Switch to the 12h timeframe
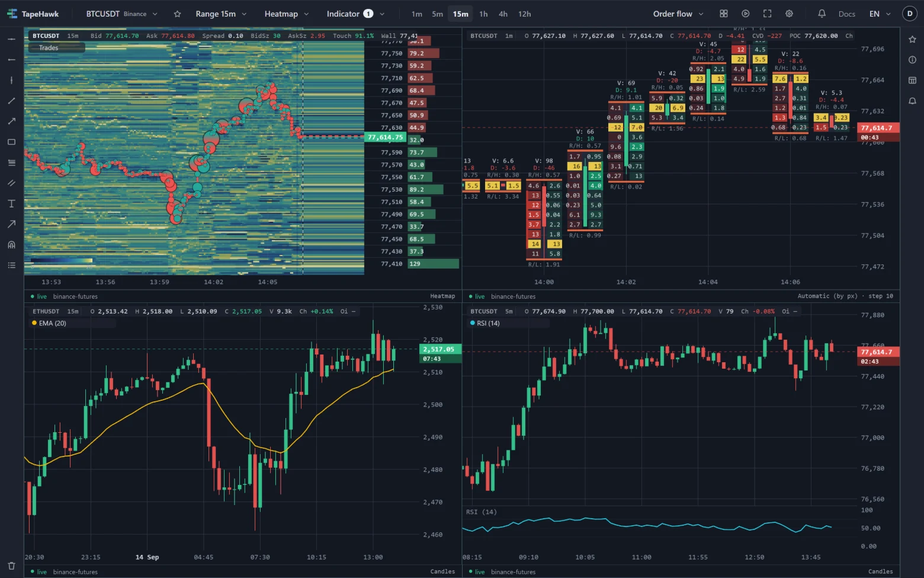 pyautogui.click(x=524, y=14)
